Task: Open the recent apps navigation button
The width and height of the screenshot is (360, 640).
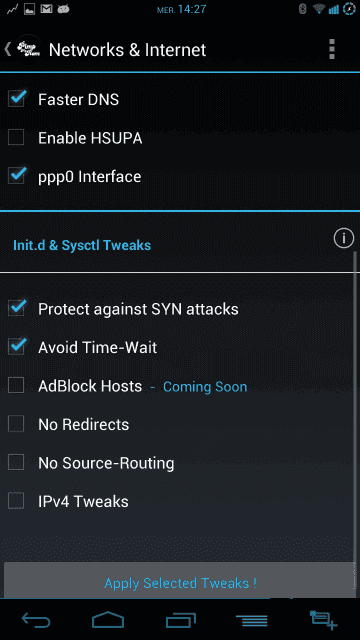Action: [x=180, y=620]
